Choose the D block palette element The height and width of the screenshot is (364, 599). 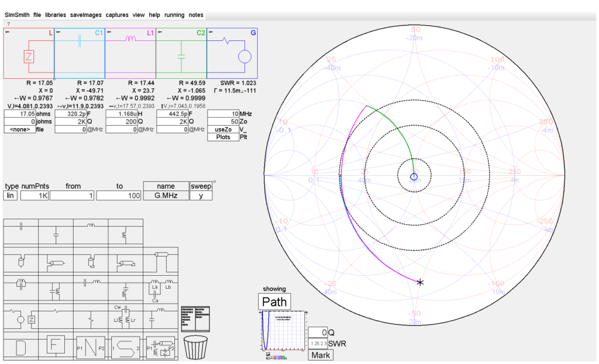click(21, 346)
